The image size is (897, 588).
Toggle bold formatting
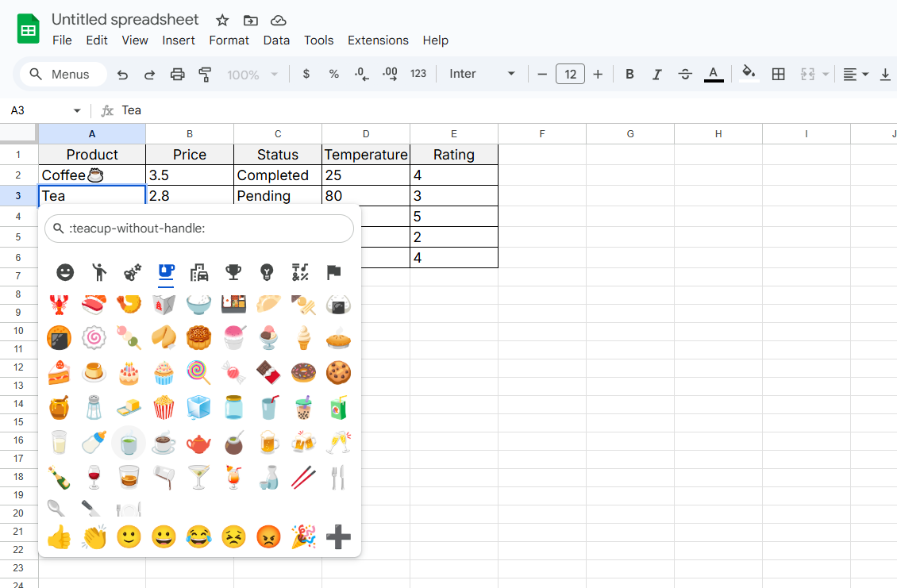point(629,74)
